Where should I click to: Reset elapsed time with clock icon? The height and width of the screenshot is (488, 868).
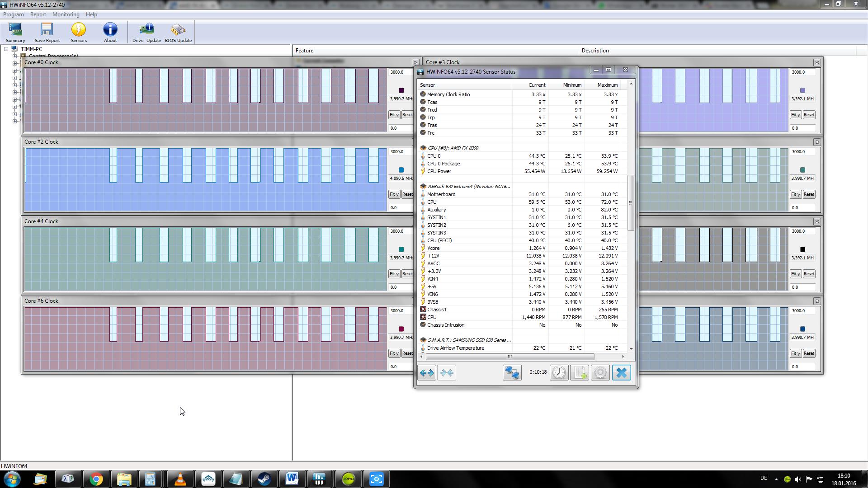[x=559, y=373]
